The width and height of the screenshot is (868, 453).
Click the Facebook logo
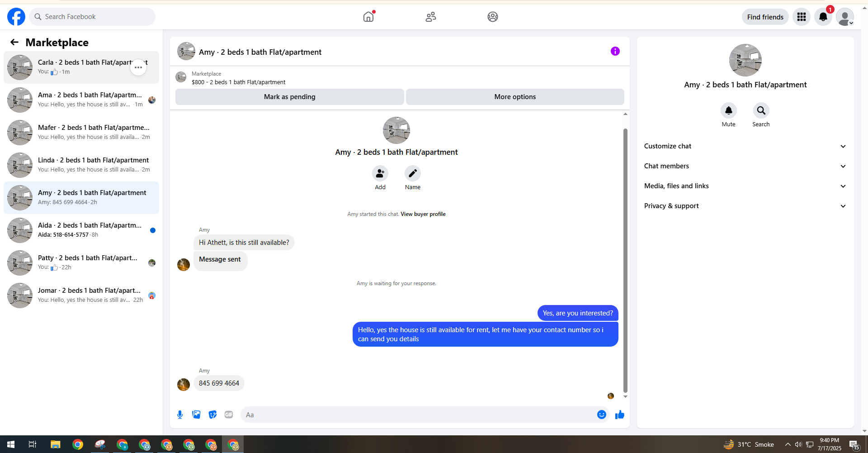(x=16, y=17)
